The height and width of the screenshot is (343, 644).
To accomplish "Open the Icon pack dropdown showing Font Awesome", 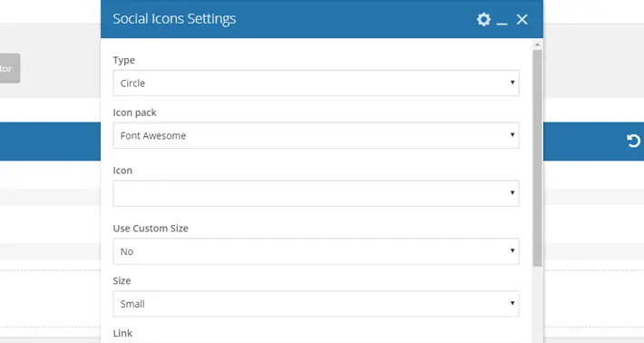I will tap(316, 135).
